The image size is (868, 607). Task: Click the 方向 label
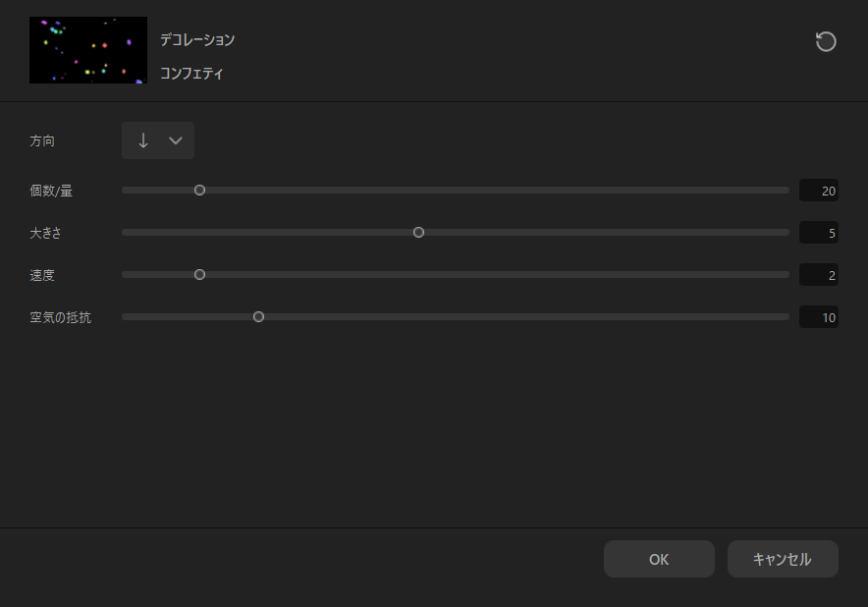point(42,140)
